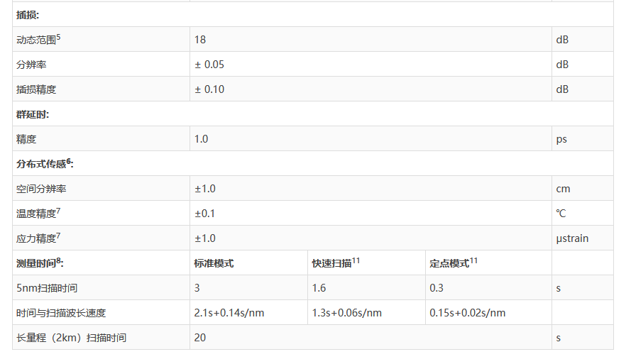This screenshot has height=364, width=631.
Task: Click the "cm" unit cell
Action: pyautogui.click(x=563, y=189)
